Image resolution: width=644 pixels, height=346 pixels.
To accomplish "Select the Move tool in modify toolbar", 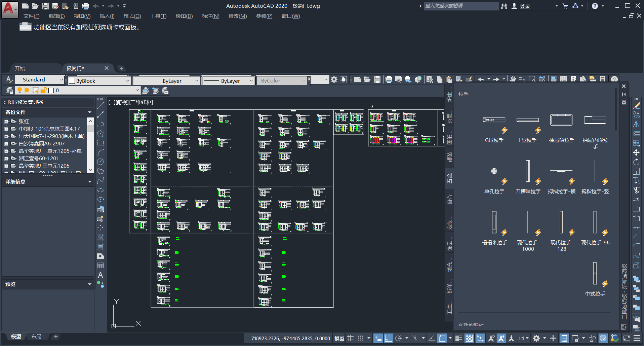I will click(636, 152).
